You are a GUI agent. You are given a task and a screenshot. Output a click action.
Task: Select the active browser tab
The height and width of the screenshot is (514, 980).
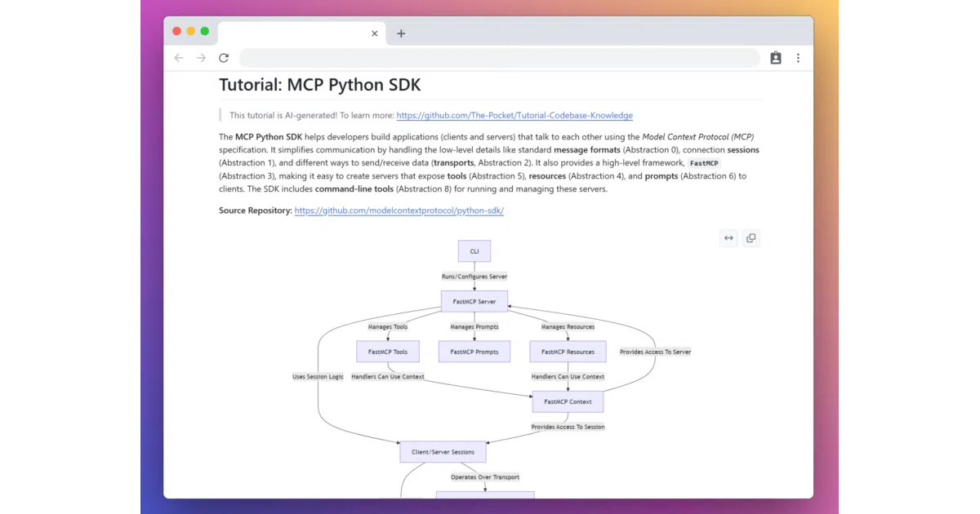pos(301,33)
